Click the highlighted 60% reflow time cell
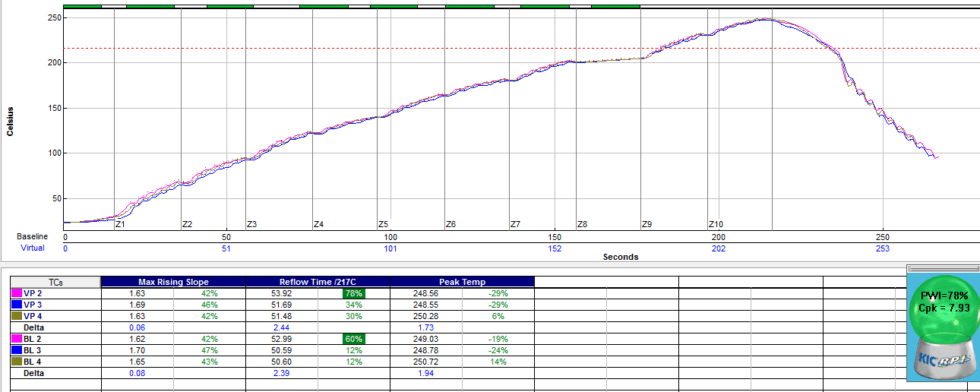Image resolution: width=980 pixels, height=392 pixels. tap(353, 339)
